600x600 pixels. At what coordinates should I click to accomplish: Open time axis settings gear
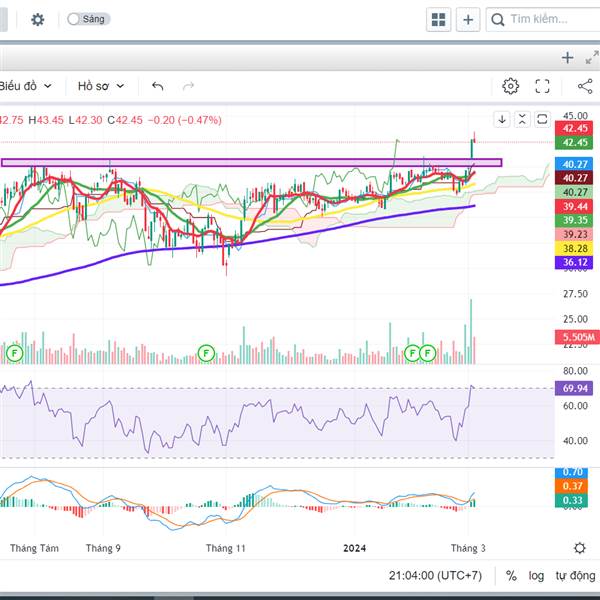579,548
